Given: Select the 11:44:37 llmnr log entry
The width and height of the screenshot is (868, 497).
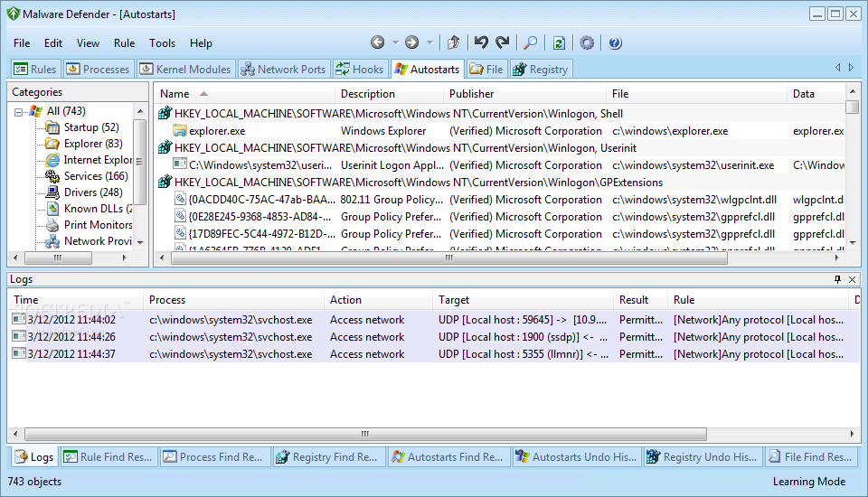Looking at the screenshot, I should click(x=435, y=354).
